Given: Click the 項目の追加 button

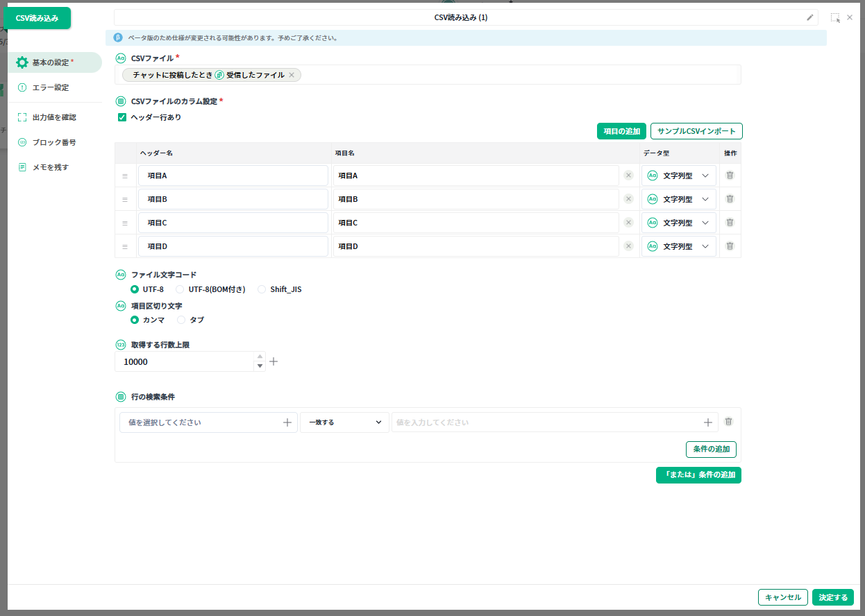Looking at the screenshot, I should pyautogui.click(x=621, y=131).
